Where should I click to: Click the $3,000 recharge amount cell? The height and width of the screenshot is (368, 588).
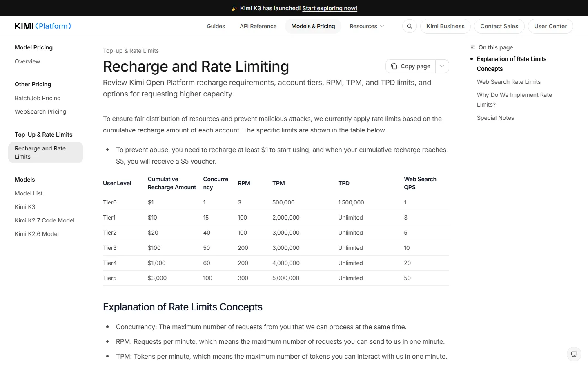pos(157,278)
